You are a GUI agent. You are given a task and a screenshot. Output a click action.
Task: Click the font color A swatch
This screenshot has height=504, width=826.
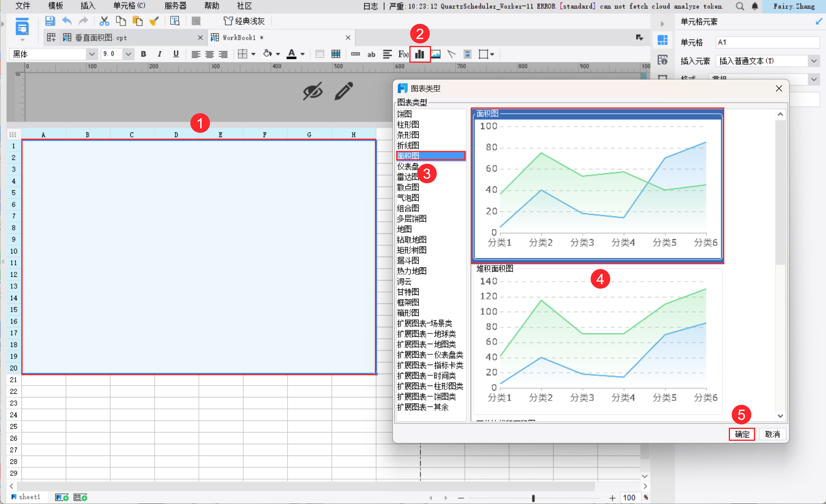tap(291, 54)
